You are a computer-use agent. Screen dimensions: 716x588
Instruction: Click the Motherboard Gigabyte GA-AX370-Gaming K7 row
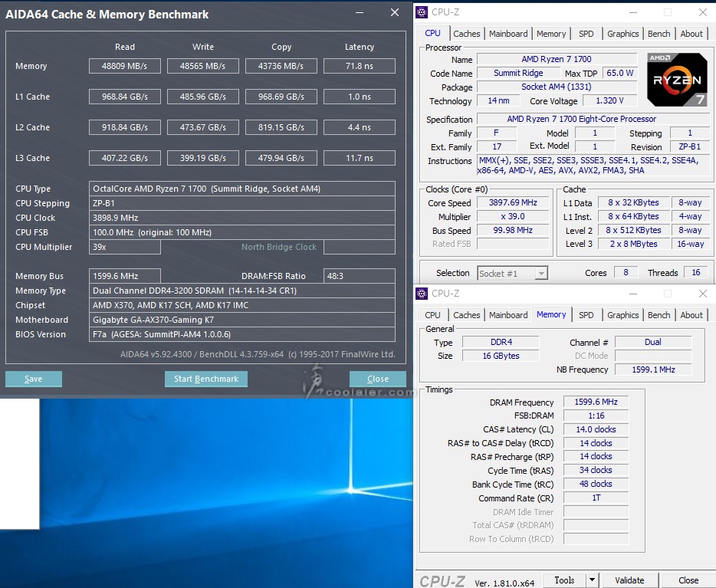click(242, 320)
